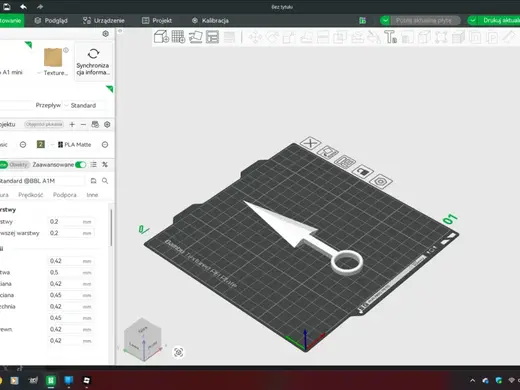Open the PLA Matte filament dropdown
The height and width of the screenshot is (390, 520).
pos(76,145)
